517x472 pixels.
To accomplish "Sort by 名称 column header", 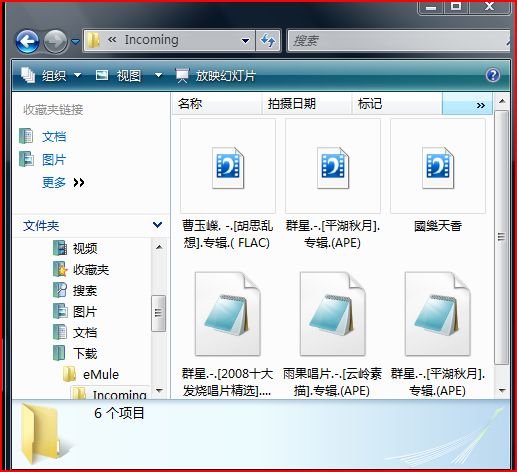I will click(217, 104).
